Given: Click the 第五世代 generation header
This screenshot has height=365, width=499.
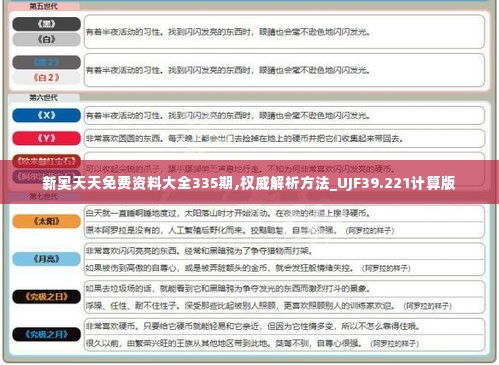Looking at the screenshot, I should point(44,6).
